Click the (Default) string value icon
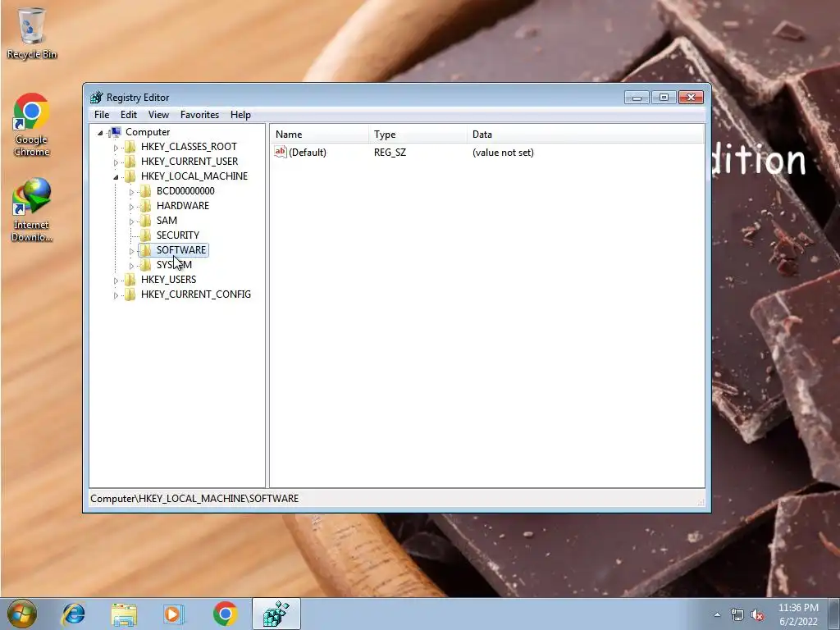The width and height of the screenshot is (840, 630). (x=281, y=152)
